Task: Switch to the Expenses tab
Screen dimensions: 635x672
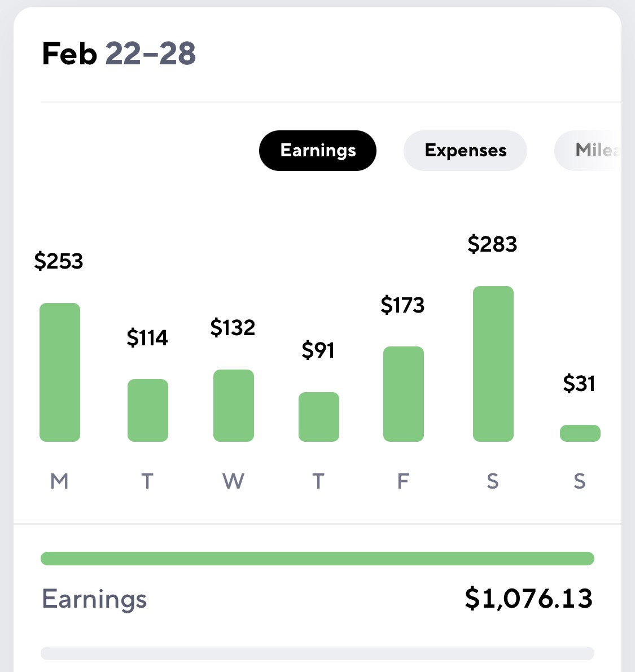Action: tap(465, 151)
